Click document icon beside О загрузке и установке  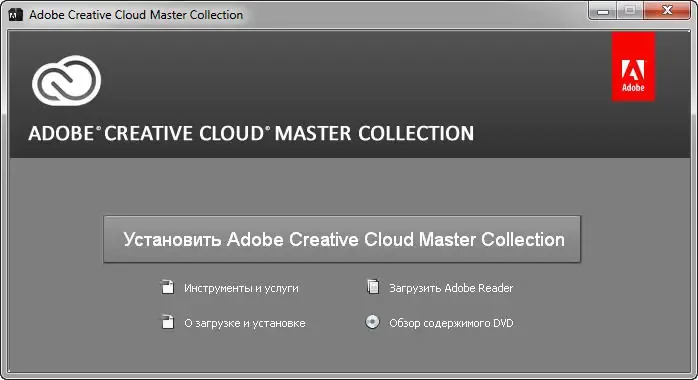(167, 322)
